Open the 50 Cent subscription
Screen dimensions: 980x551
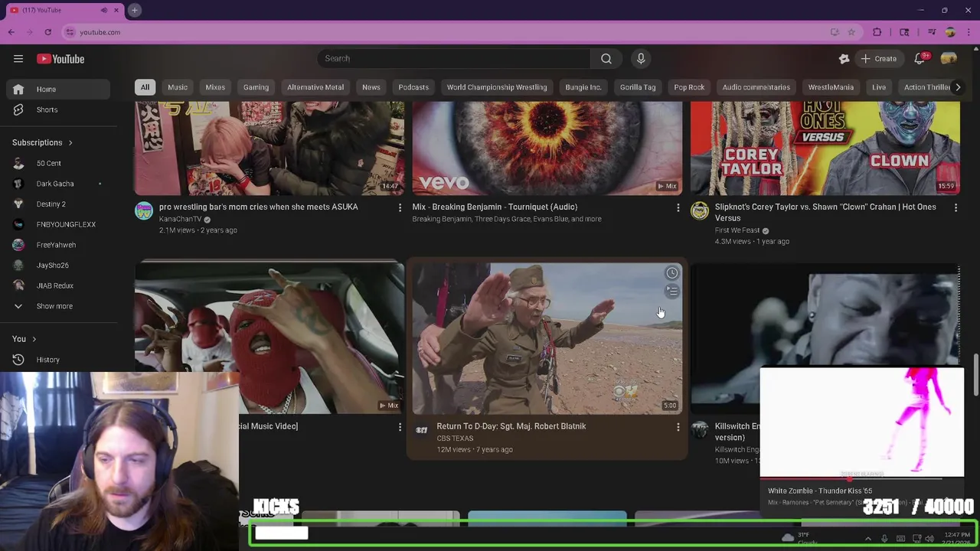coord(58,164)
